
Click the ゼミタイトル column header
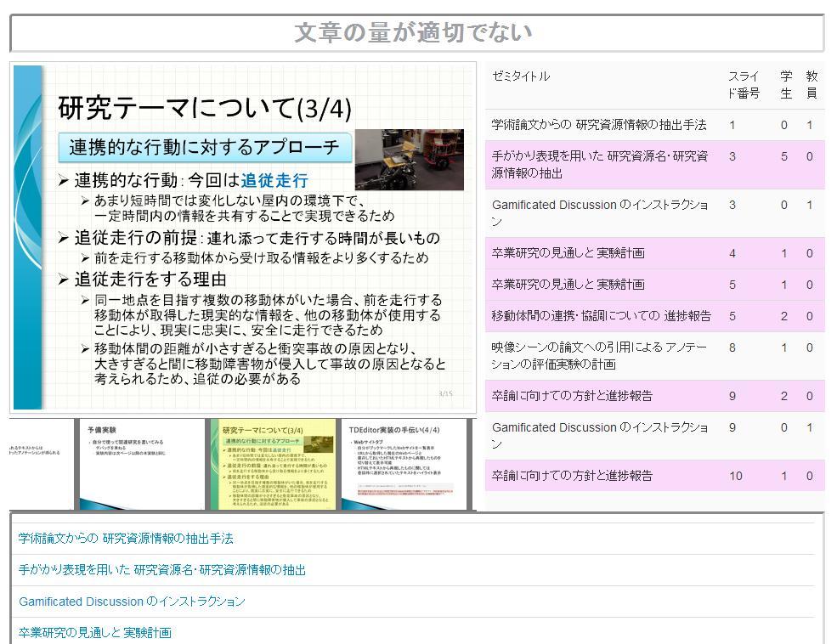tap(521, 76)
